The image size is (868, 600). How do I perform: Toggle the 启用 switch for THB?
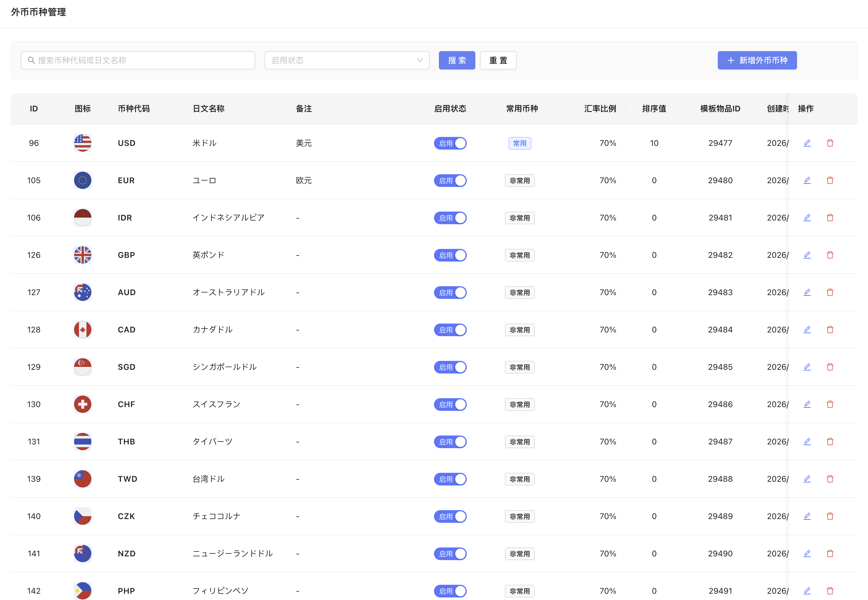click(450, 442)
